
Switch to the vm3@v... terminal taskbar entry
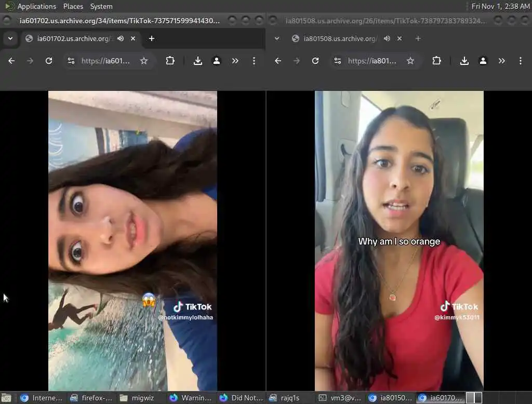click(340, 398)
